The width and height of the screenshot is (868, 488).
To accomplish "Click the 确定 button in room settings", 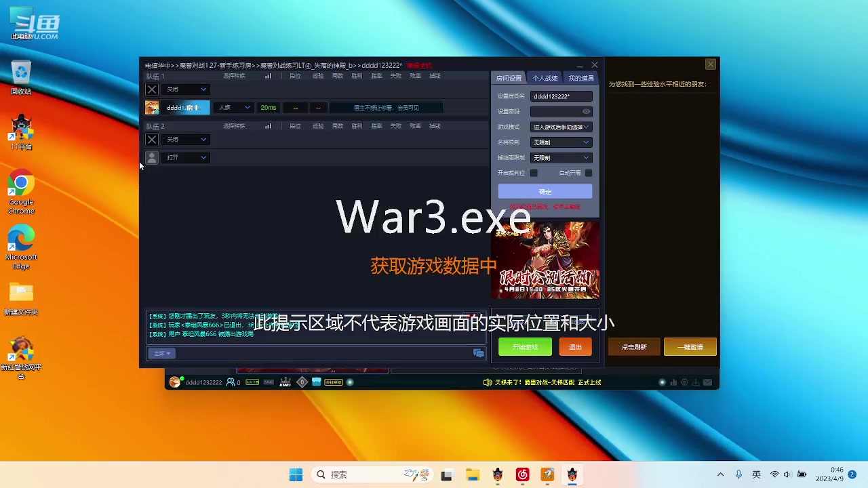I will 545,192.
